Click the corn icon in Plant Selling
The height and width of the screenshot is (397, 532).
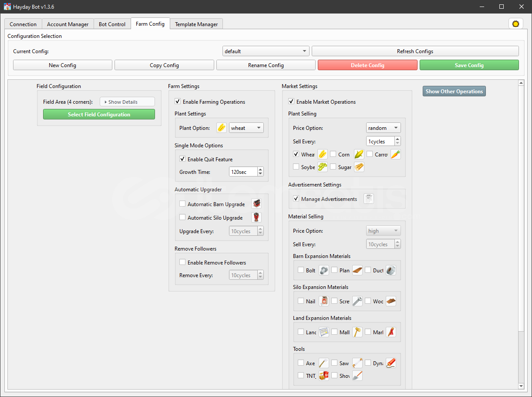(x=359, y=154)
